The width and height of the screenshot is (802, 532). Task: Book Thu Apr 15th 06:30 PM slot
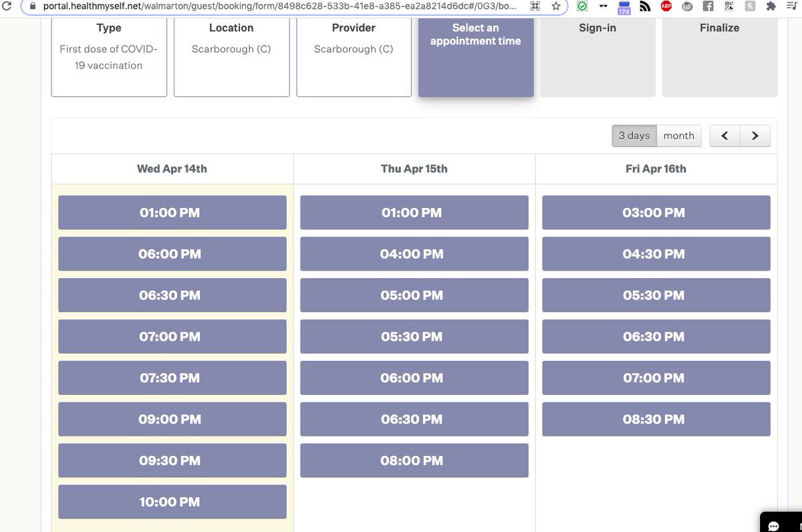coord(414,420)
